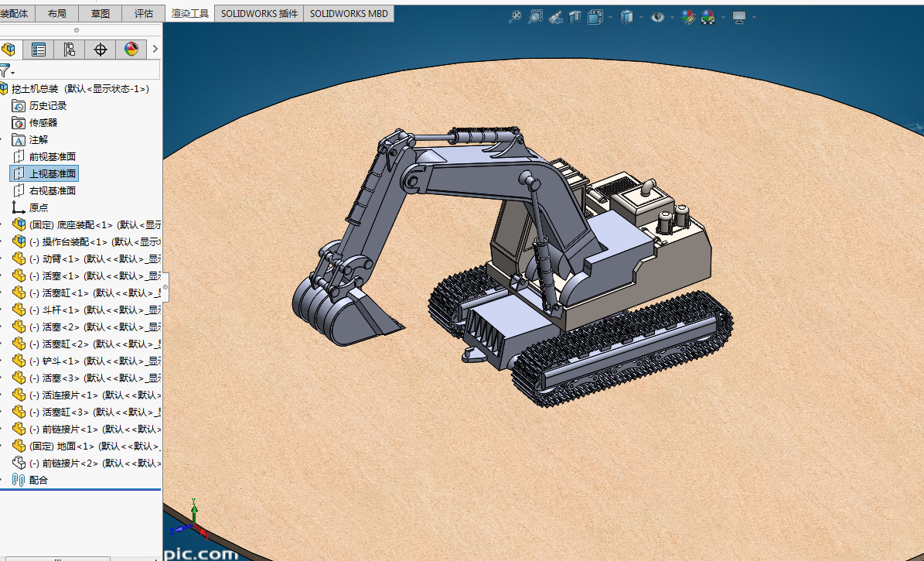Open the tree filter funnel dropdown
924x561 pixels.
tap(6, 70)
